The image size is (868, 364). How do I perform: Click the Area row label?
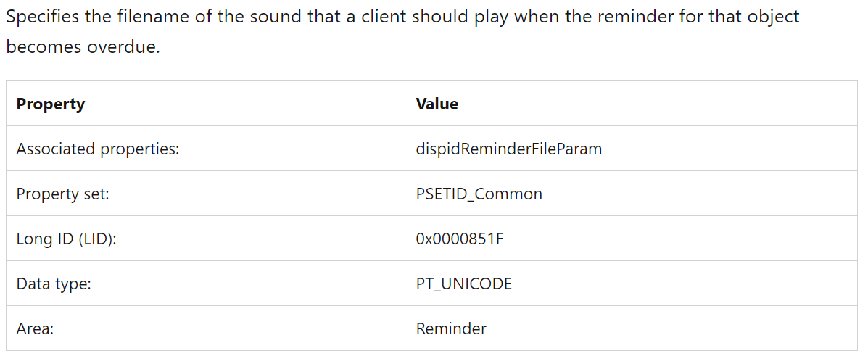[35, 329]
